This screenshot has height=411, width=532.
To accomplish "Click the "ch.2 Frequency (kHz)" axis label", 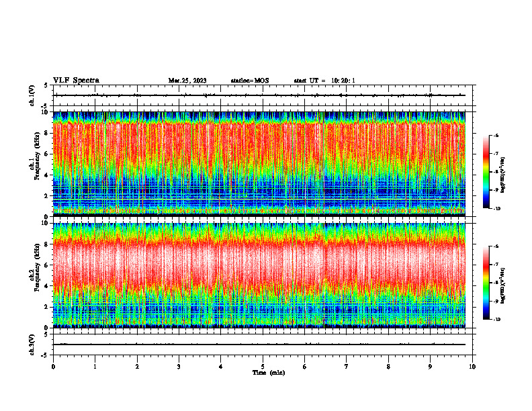I will 34,267.
